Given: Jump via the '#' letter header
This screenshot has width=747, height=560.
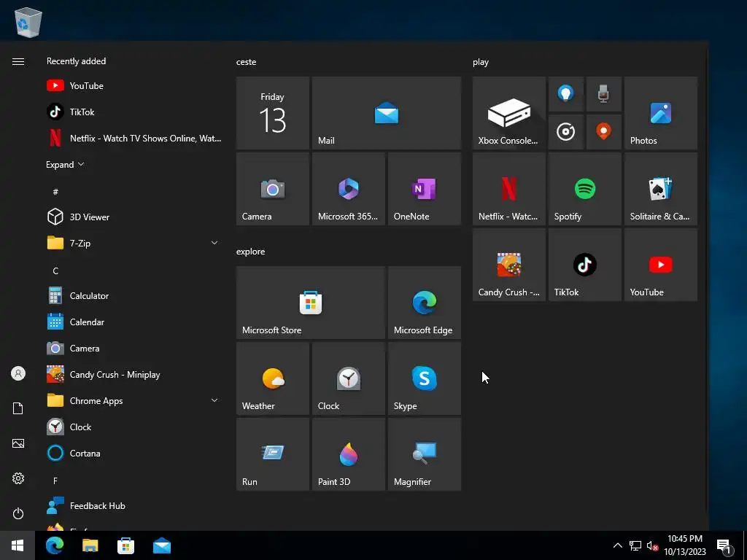Looking at the screenshot, I should pyautogui.click(x=55, y=192).
